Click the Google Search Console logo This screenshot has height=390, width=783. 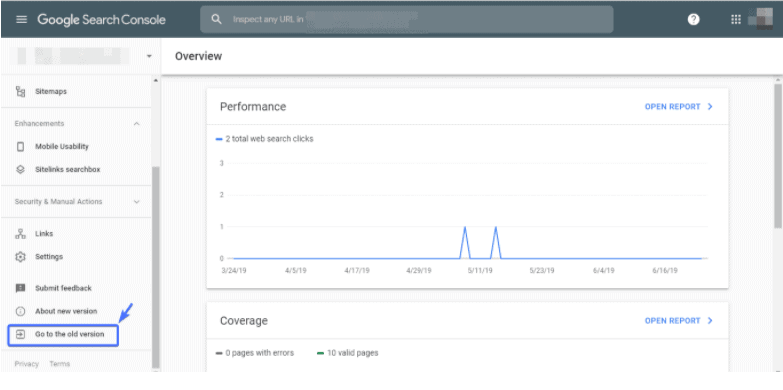101,19
